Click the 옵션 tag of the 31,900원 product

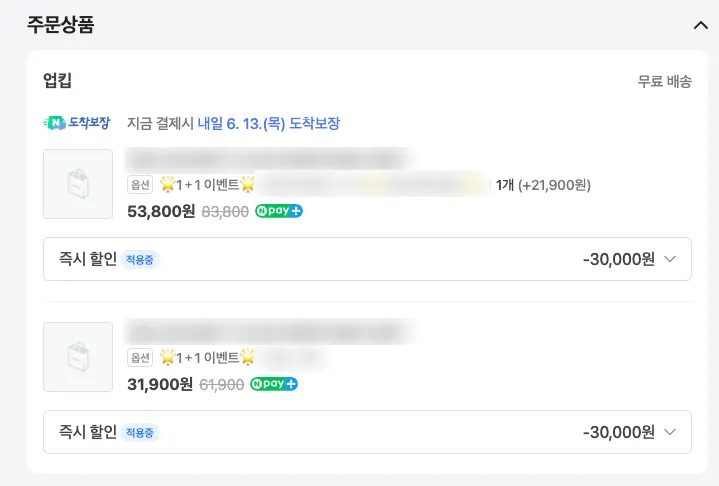click(x=140, y=358)
